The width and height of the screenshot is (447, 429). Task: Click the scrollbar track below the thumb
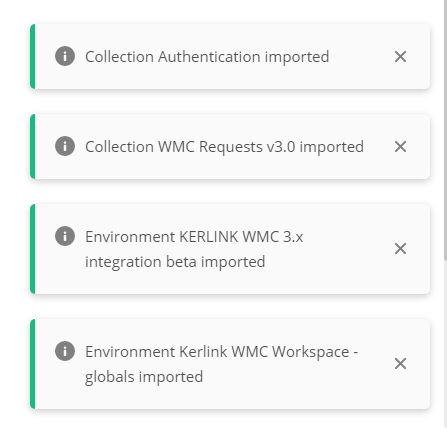pyautogui.click(x=445, y=343)
